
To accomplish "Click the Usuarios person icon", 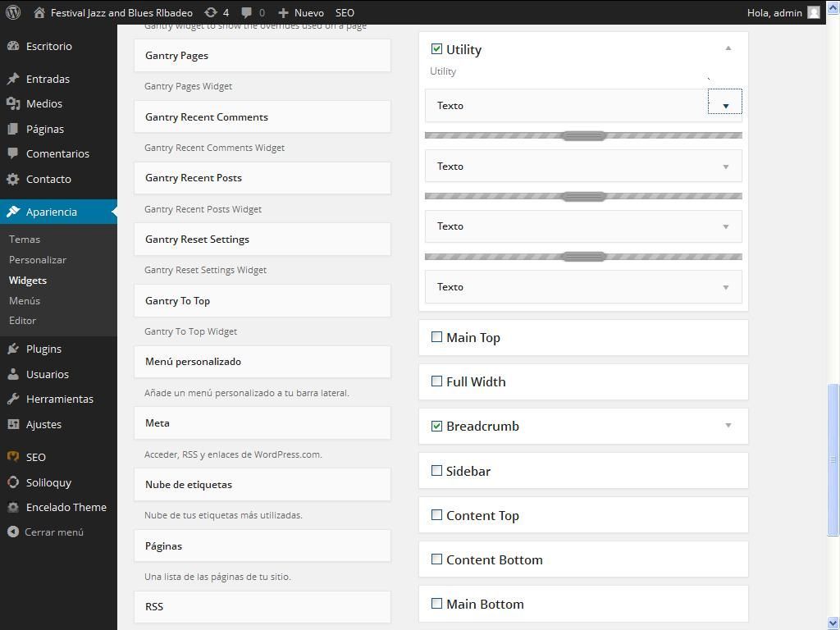I will point(13,374).
